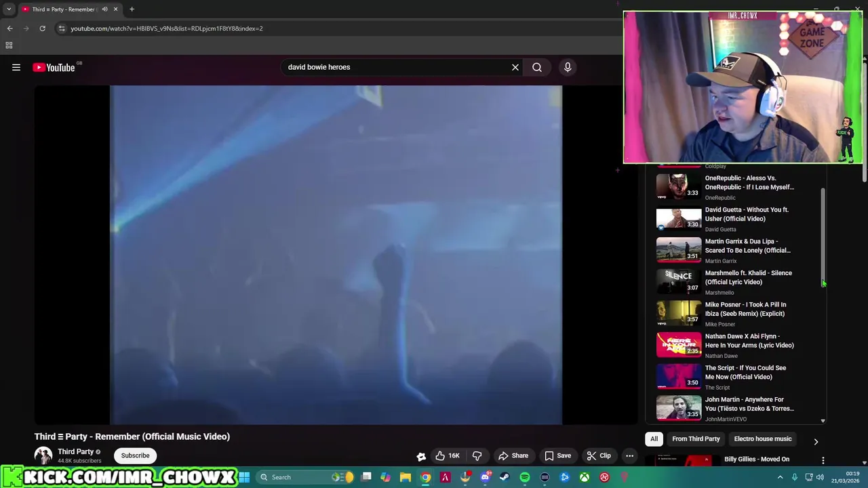Screen dimensions: 868x488
Task: Open Chrome tab search dropdown
Action: click(9, 9)
